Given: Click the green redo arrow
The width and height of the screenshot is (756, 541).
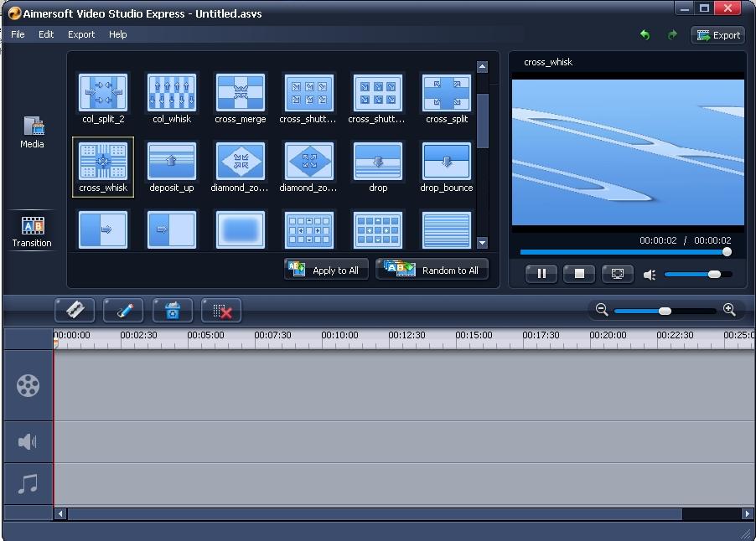Looking at the screenshot, I should tap(672, 34).
